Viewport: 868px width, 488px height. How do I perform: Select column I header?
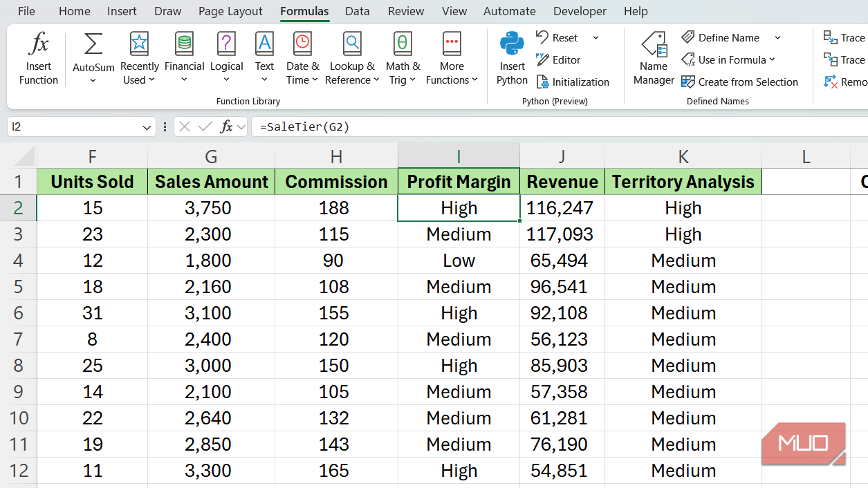tap(459, 157)
